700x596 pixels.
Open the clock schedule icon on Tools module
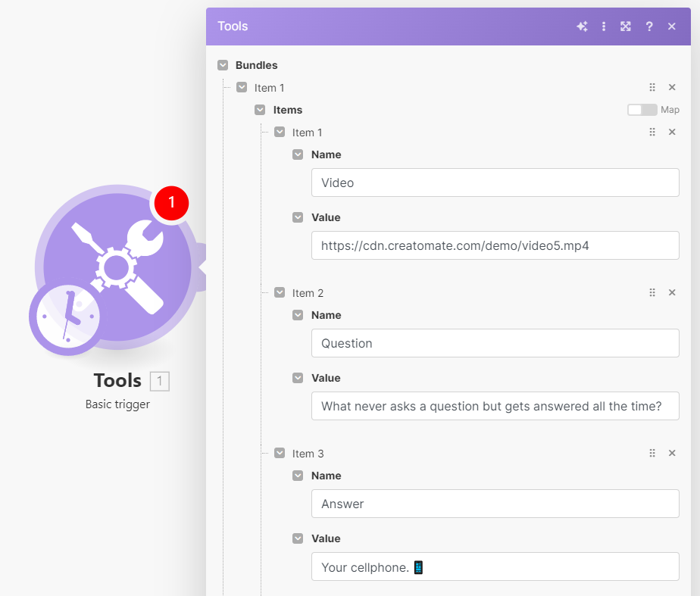coord(65,317)
